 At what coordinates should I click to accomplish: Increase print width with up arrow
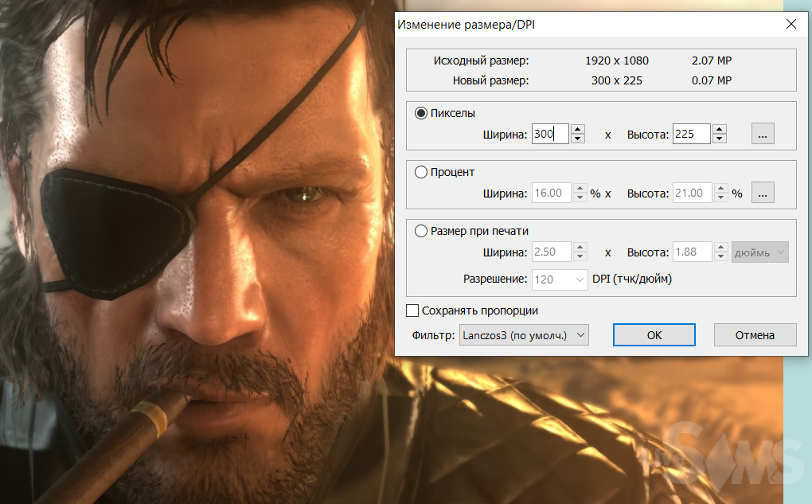(x=580, y=247)
